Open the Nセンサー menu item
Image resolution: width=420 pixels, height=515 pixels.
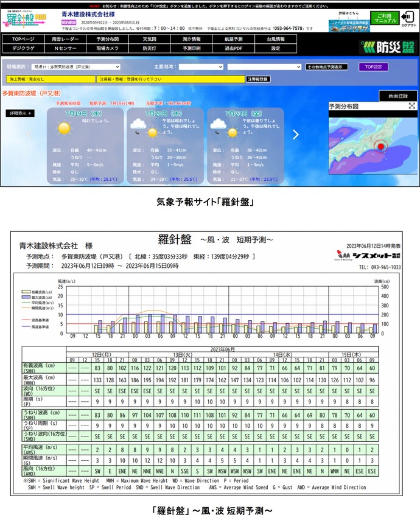[65, 48]
